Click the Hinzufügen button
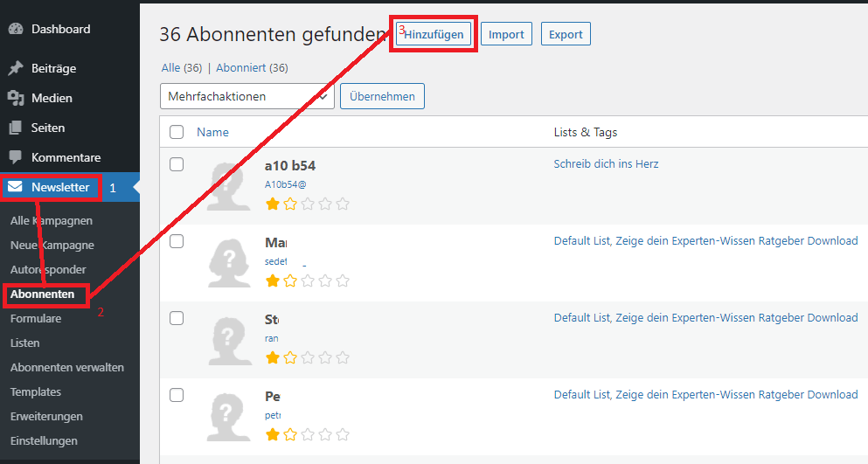The image size is (868, 464). (x=434, y=34)
